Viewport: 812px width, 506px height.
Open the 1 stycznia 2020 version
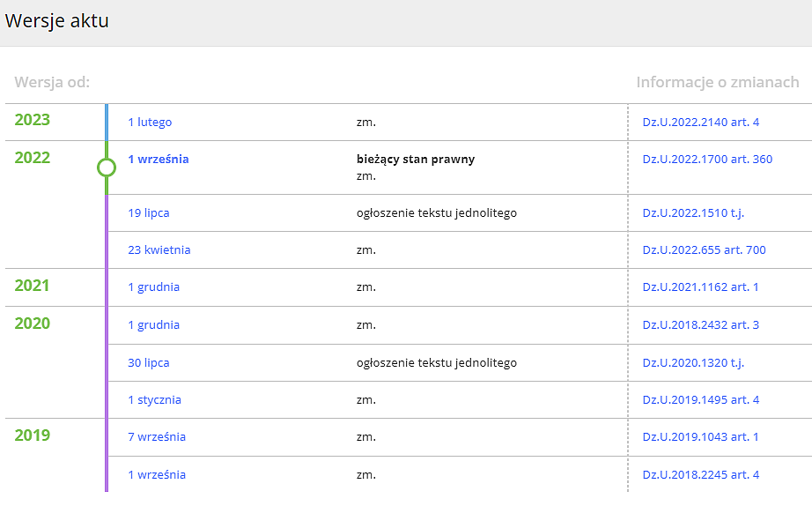coord(155,400)
